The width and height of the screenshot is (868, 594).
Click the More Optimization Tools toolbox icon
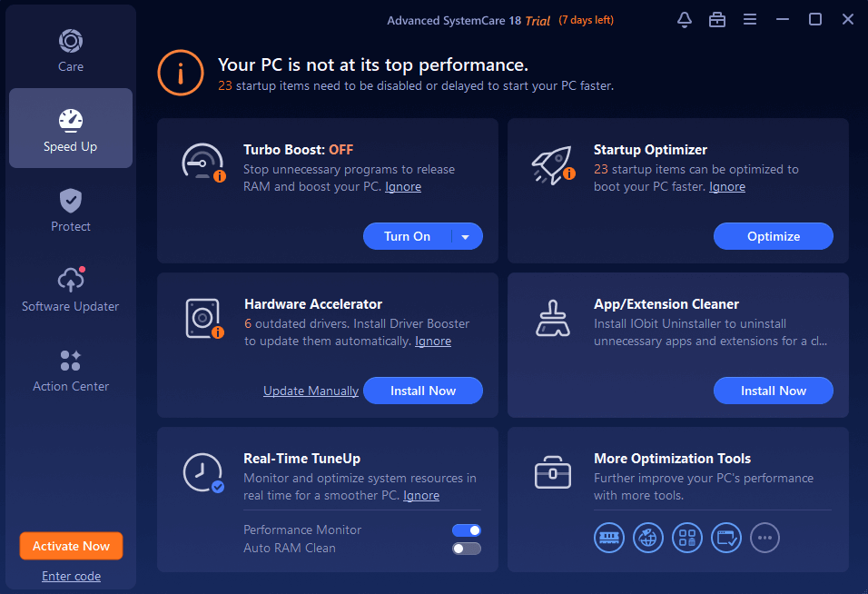pos(552,472)
